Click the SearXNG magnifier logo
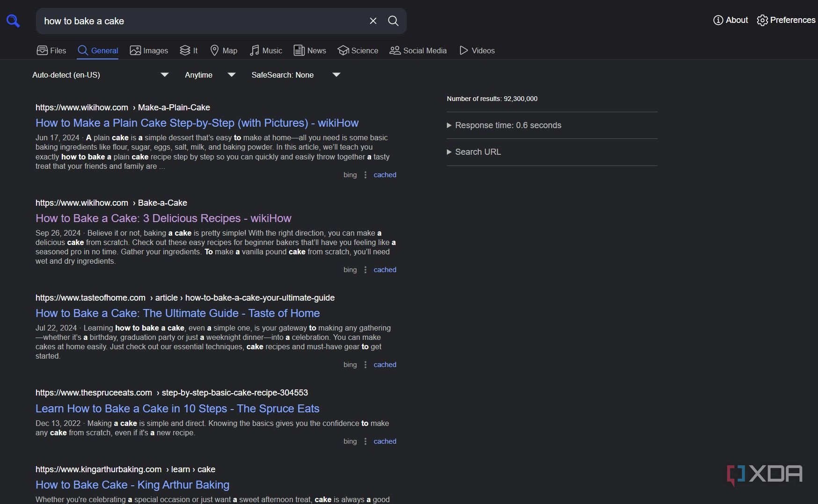The height and width of the screenshot is (504, 818). pyautogui.click(x=13, y=21)
